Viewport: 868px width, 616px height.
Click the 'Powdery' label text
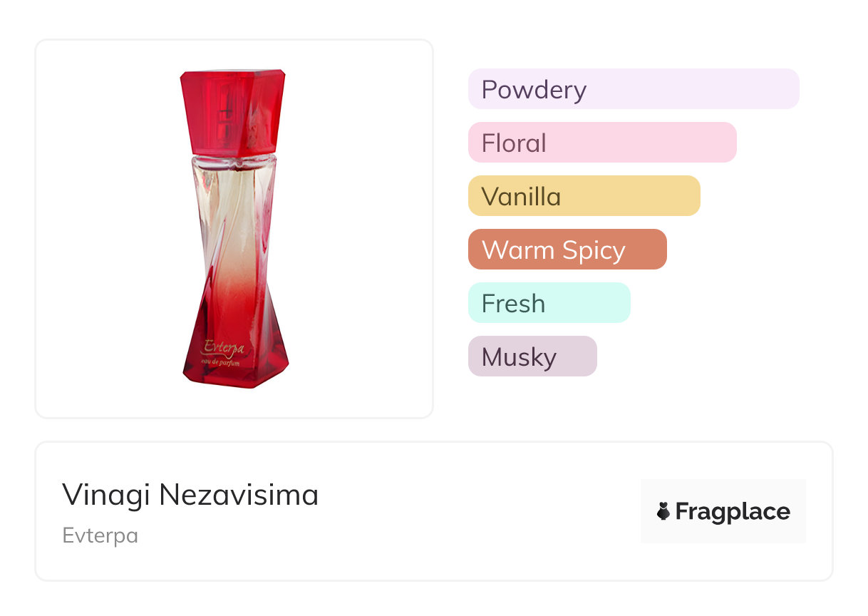point(534,90)
